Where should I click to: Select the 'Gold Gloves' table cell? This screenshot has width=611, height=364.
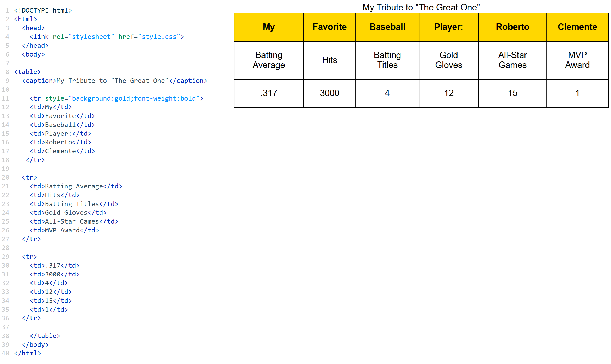pos(448,60)
